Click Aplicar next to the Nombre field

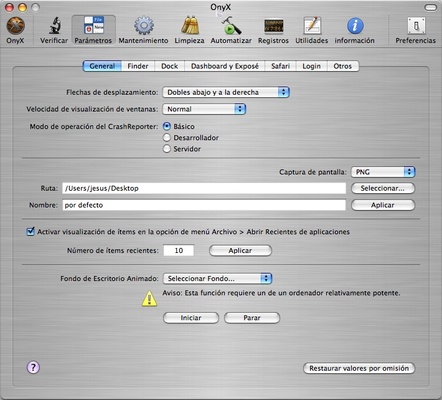click(383, 205)
